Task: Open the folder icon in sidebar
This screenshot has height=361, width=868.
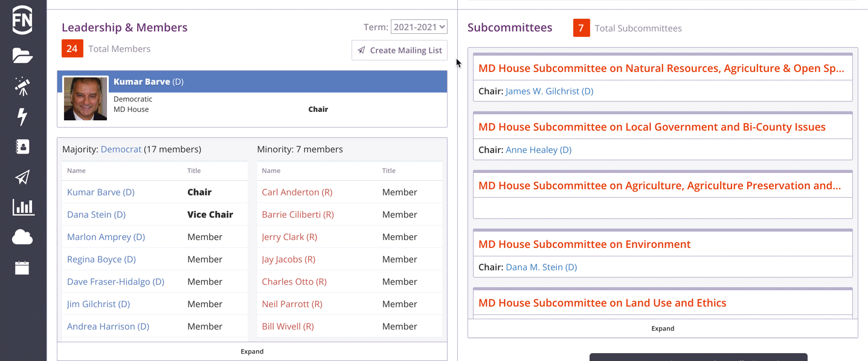Action: point(22,56)
